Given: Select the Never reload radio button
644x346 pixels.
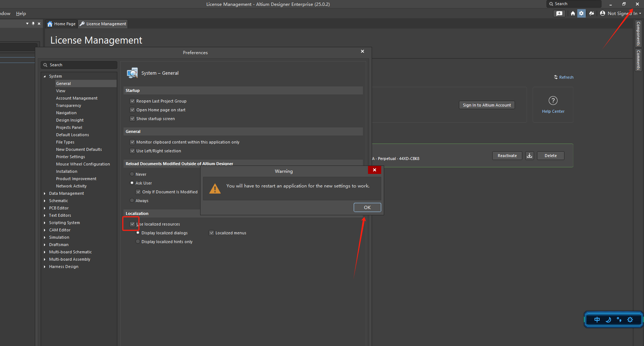Looking at the screenshot, I should click(132, 174).
